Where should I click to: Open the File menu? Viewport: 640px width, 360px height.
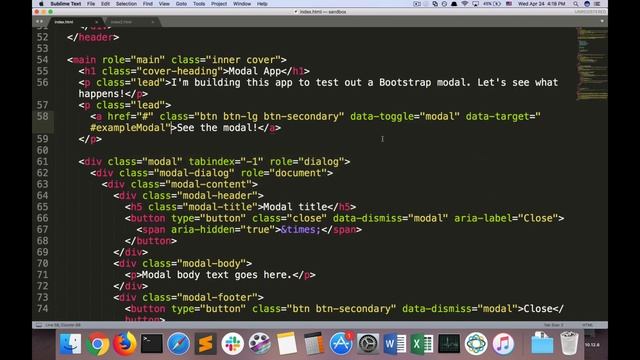[91, 4]
